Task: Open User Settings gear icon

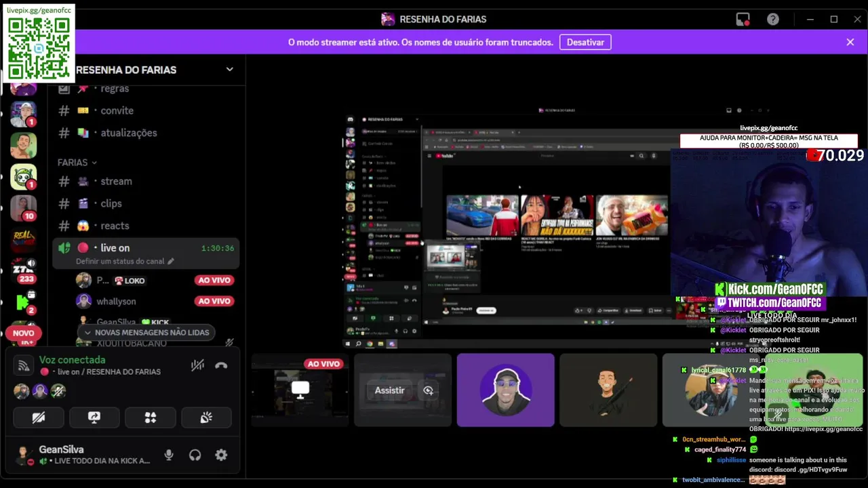Action: point(221,455)
